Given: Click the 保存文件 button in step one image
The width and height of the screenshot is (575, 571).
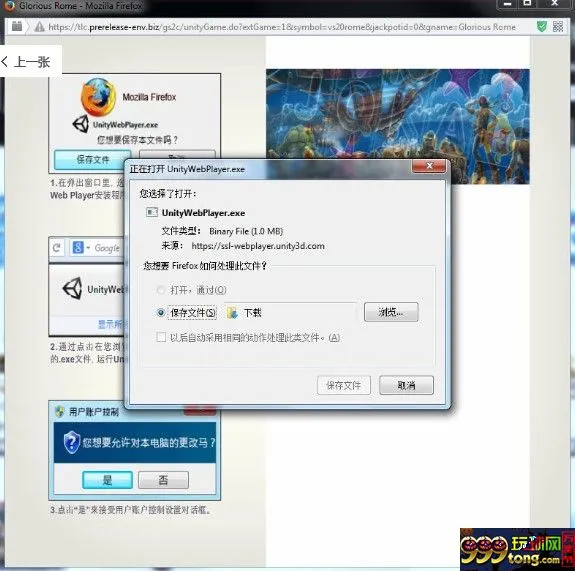Looking at the screenshot, I should pos(92,160).
